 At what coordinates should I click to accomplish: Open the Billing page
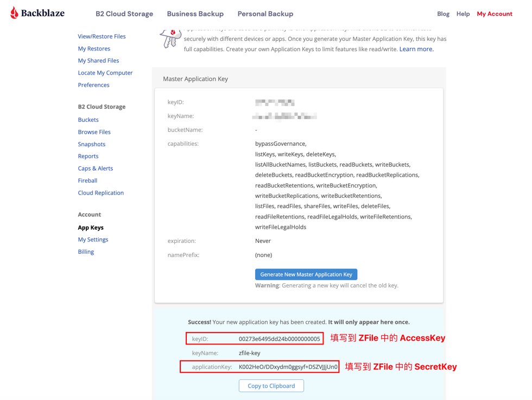pos(86,252)
